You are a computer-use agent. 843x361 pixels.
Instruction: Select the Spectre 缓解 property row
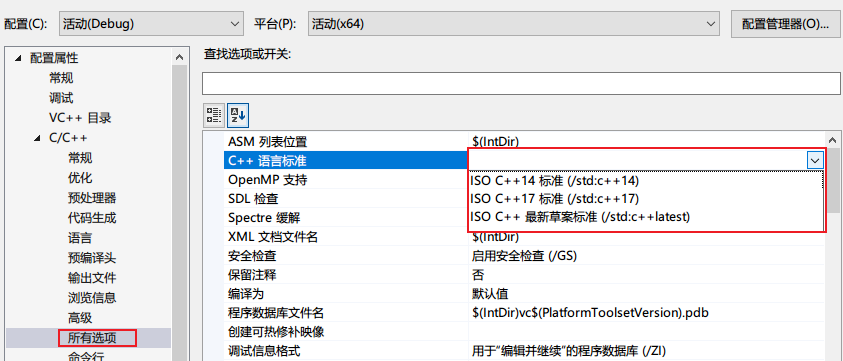pyautogui.click(x=347, y=217)
